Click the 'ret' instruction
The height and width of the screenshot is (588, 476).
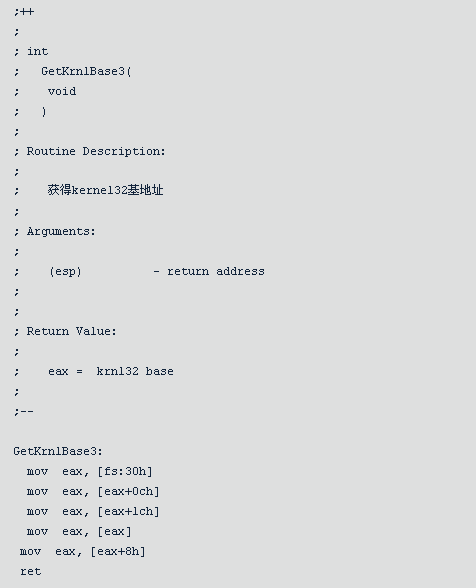click(31, 572)
